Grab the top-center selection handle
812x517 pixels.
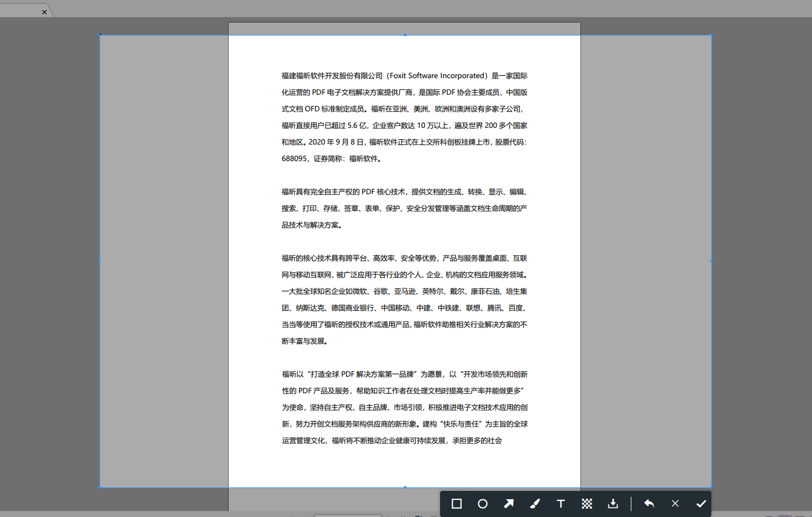tap(405, 36)
